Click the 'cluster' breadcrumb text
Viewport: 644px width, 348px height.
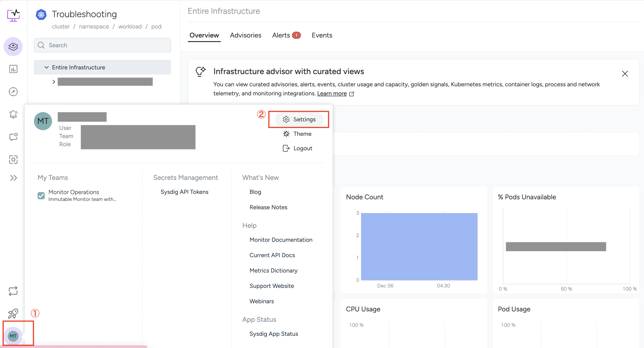[x=61, y=26]
